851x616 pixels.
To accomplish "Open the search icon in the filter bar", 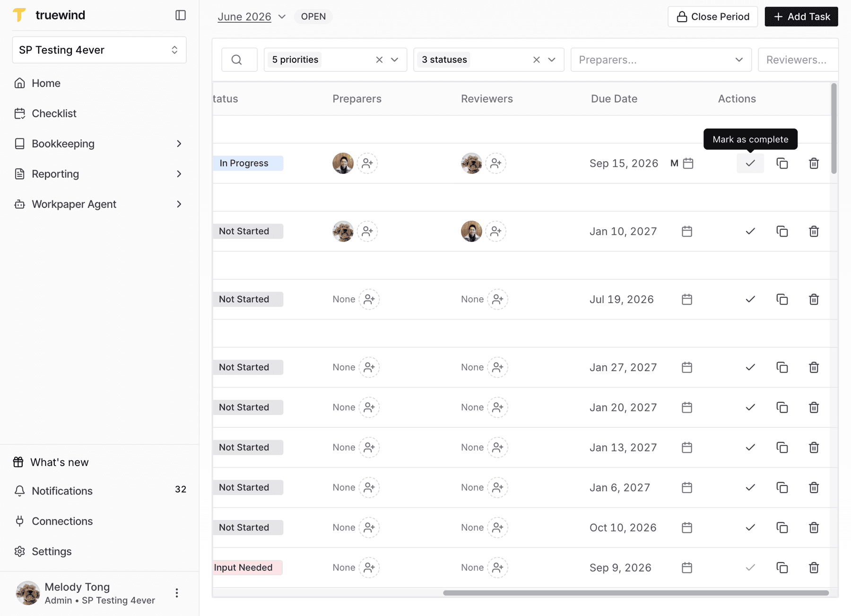I will point(237,60).
